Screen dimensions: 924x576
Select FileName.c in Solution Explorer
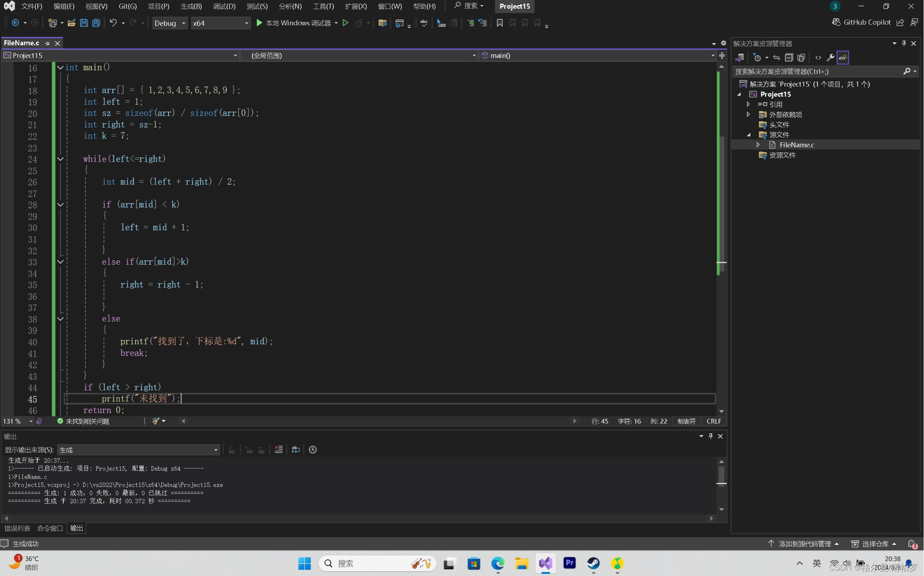pyautogui.click(x=796, y=144)
